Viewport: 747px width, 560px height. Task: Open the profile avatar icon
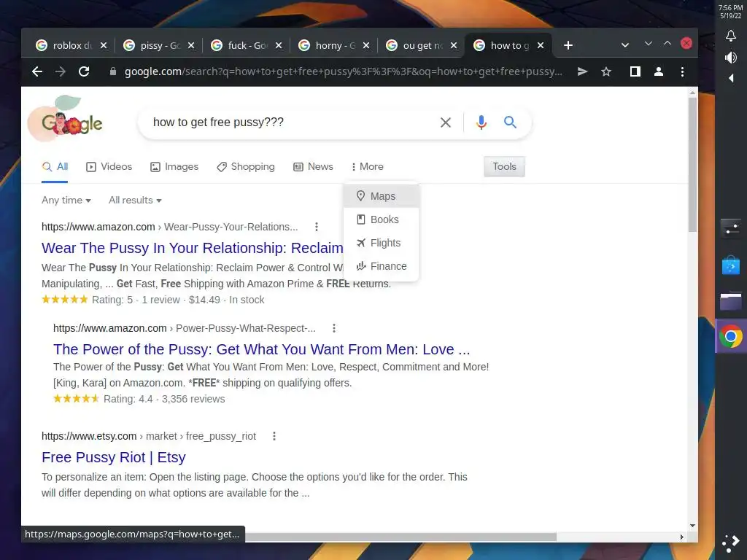point(659,71)
